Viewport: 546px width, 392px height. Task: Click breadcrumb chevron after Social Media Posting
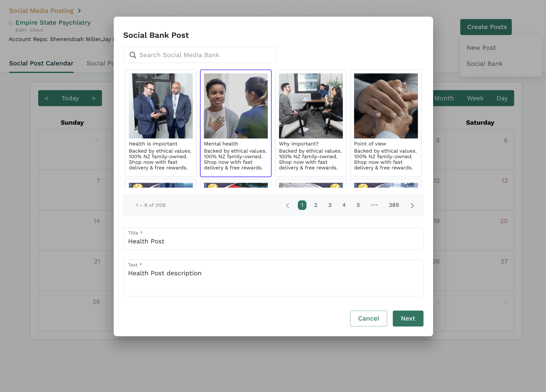click(79, 11)
